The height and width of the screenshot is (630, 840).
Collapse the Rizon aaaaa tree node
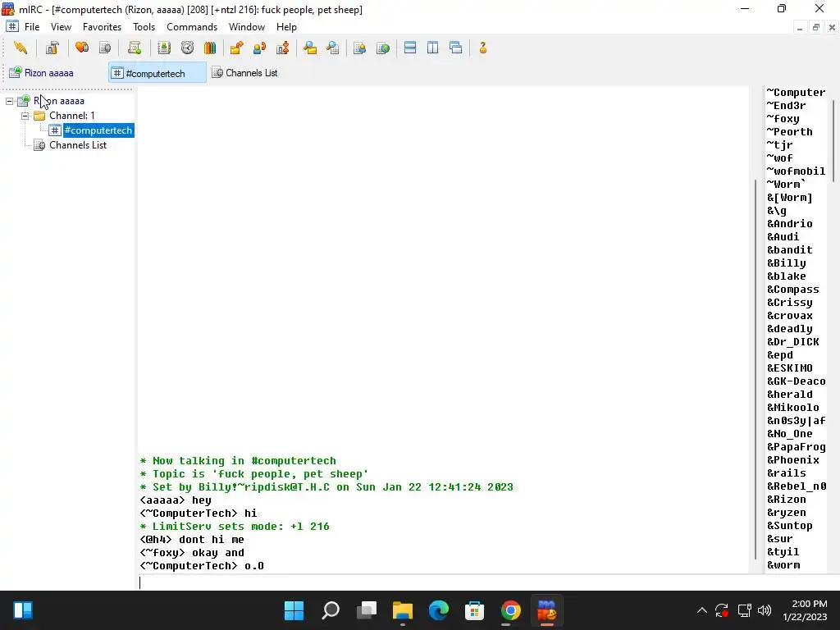pos(10,101)
